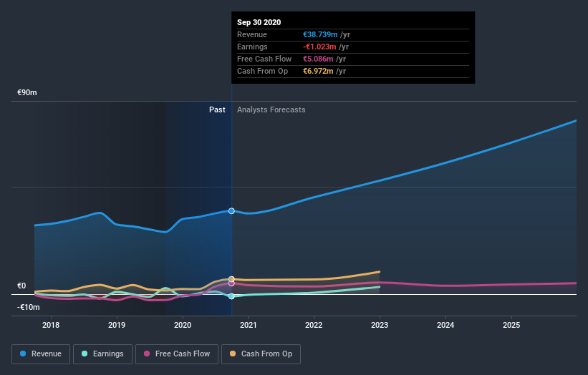Viewport: 588px width, 375px height.
Task: Click the Past section label
Action: point(217,109)
